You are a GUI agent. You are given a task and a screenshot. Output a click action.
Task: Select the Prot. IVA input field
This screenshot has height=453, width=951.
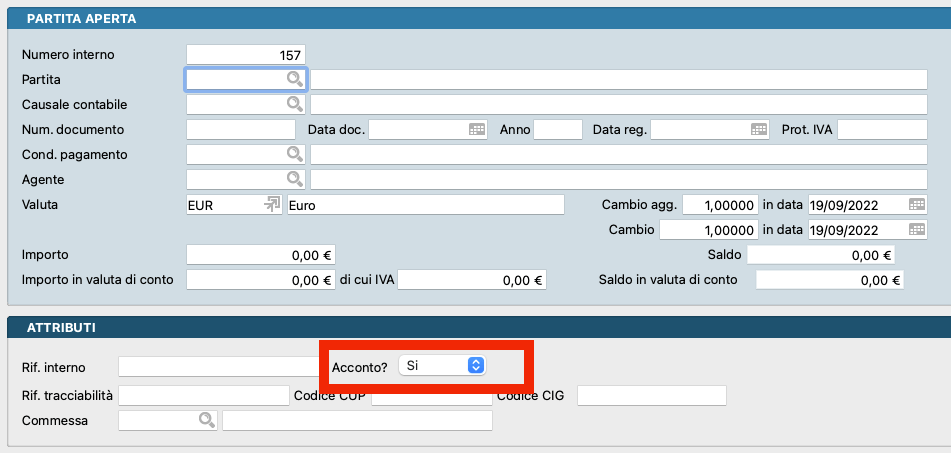pos(882,129)
